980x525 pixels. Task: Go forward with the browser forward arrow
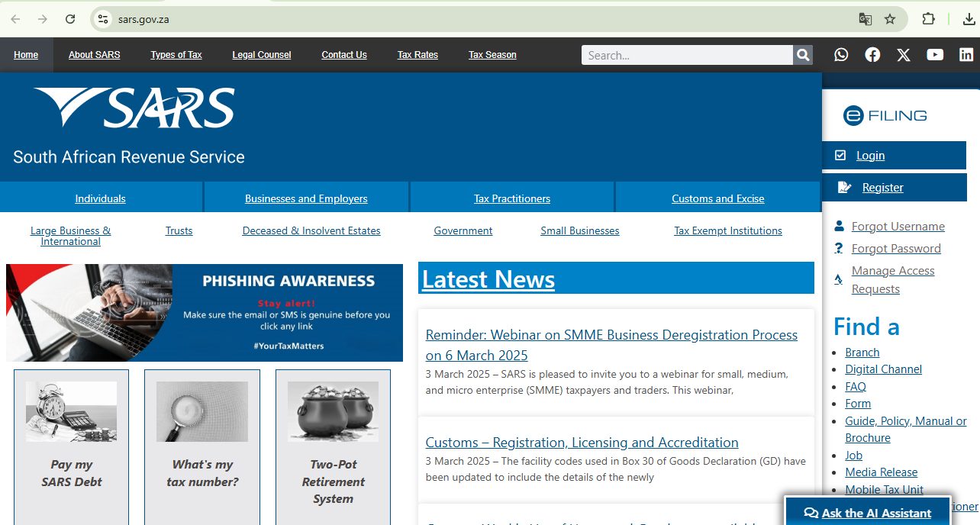click(43, 19)
